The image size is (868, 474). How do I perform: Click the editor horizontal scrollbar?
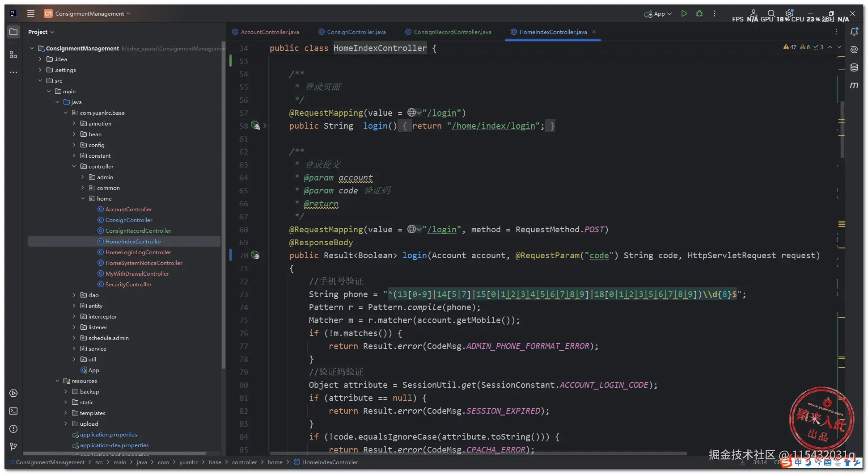478,453
